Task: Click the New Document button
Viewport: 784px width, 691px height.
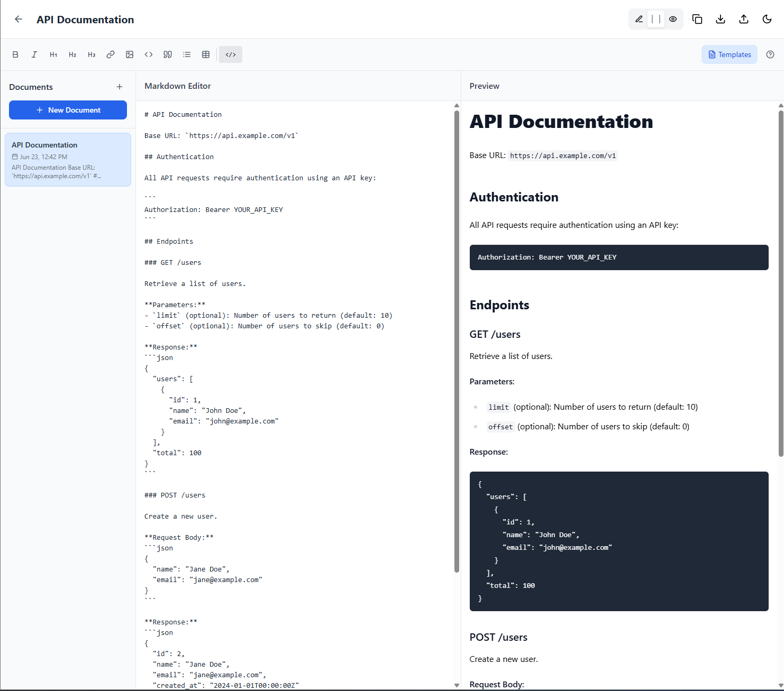Action: coord(68,110)
